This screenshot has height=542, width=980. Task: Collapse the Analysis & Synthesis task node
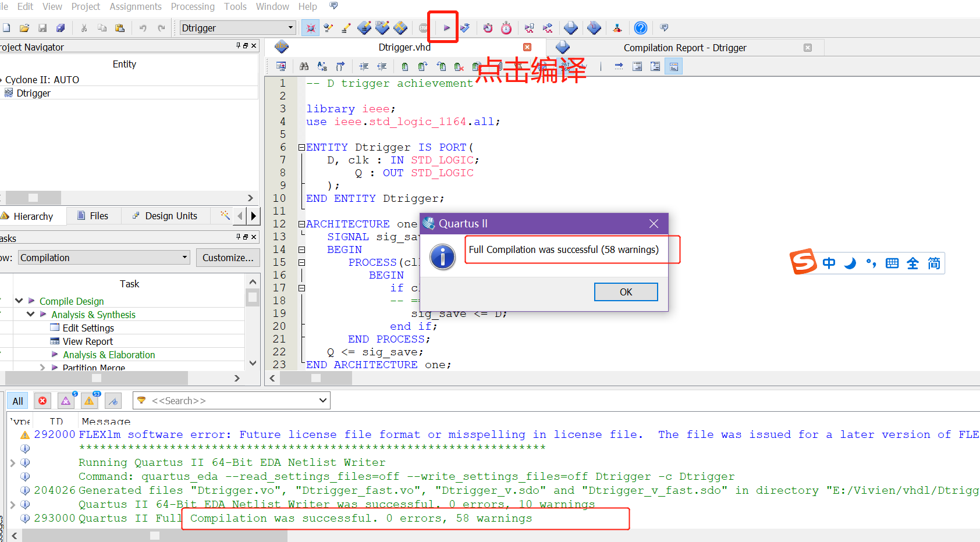click(31, 314)
